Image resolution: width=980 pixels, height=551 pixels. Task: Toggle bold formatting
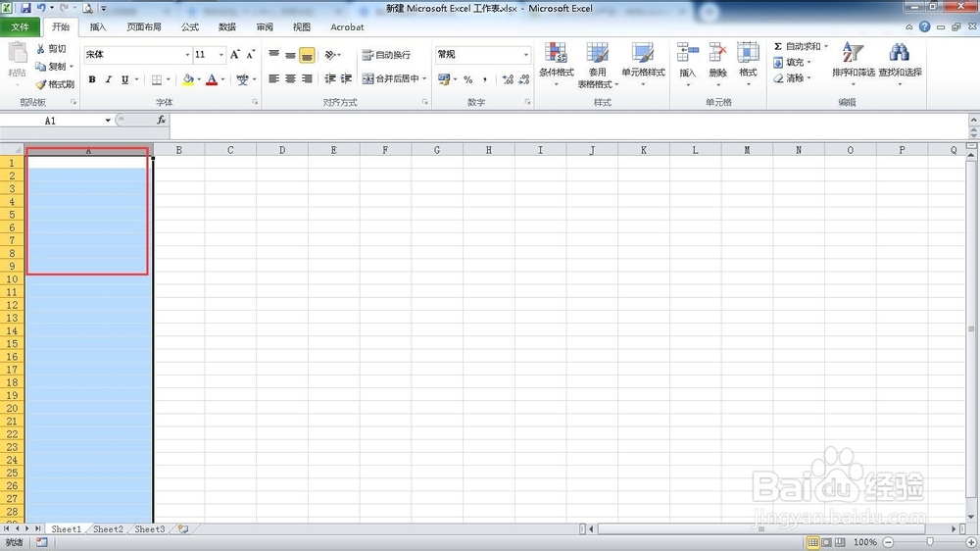(92, 79)
